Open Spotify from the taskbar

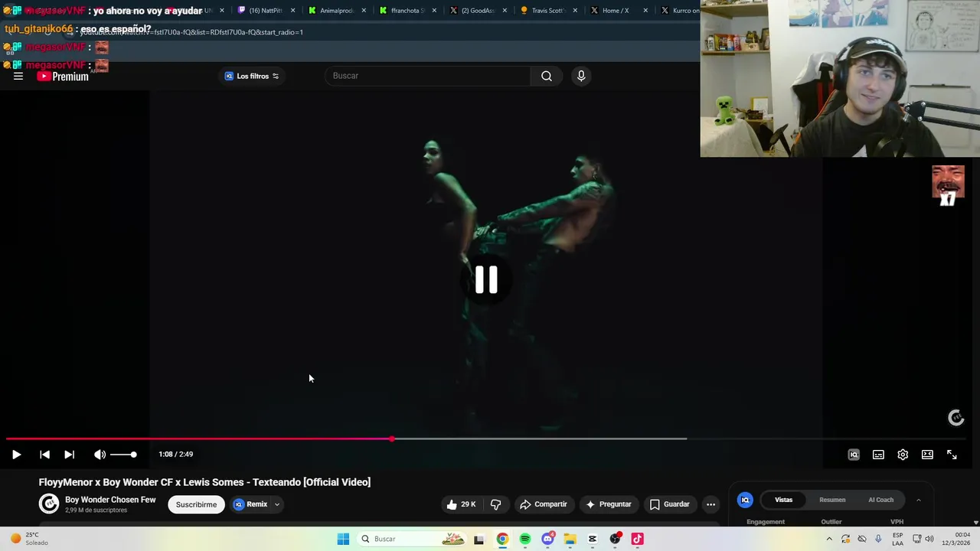(x=525, y=539)
